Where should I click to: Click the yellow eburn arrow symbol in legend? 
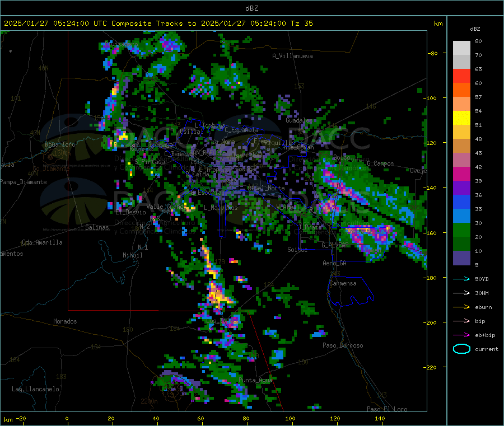coord(461,307)
